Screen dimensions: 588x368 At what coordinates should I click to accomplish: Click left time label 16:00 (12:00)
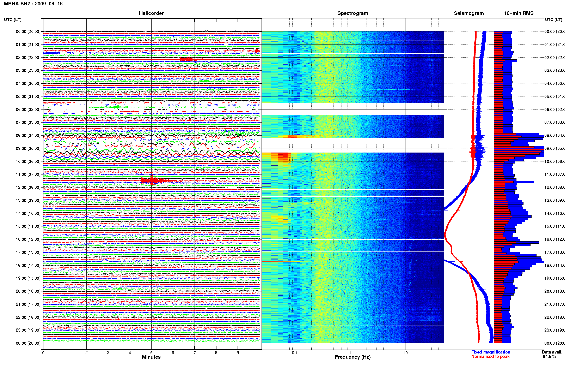(28, 239)
